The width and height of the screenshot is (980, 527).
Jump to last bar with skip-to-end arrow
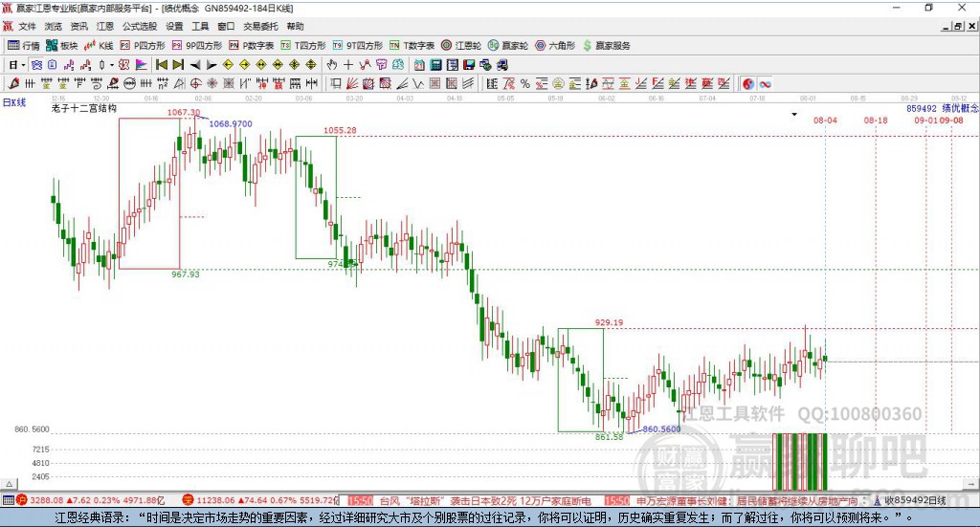pos(178,65)
